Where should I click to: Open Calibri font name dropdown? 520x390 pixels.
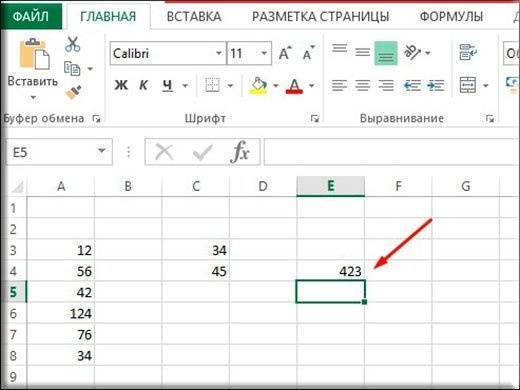(x=219, y=53)
